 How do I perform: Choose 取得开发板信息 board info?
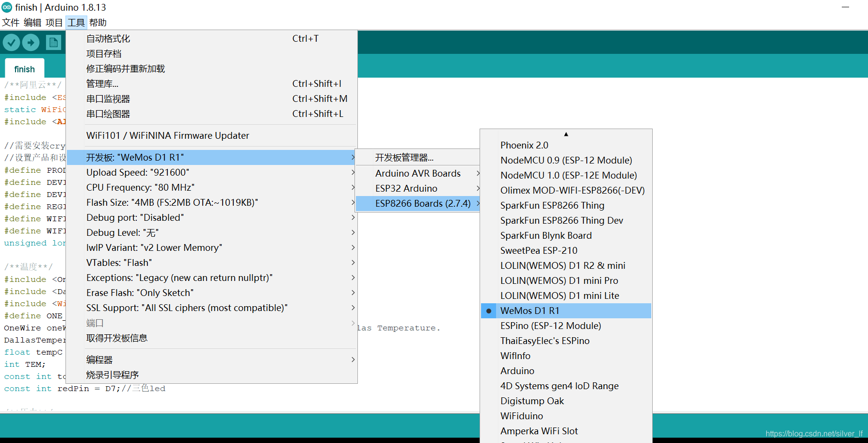pyautogui.click(x=211, y=338)
